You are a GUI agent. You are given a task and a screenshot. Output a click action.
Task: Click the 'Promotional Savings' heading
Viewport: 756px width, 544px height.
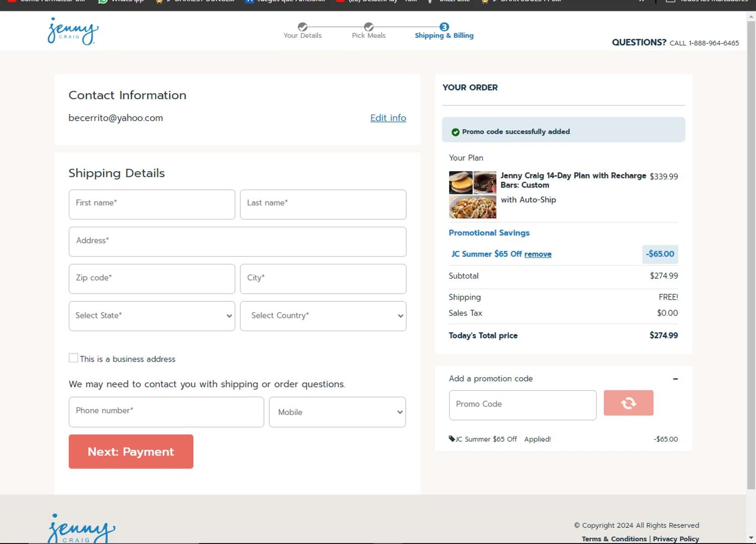(x=489, y=233)
